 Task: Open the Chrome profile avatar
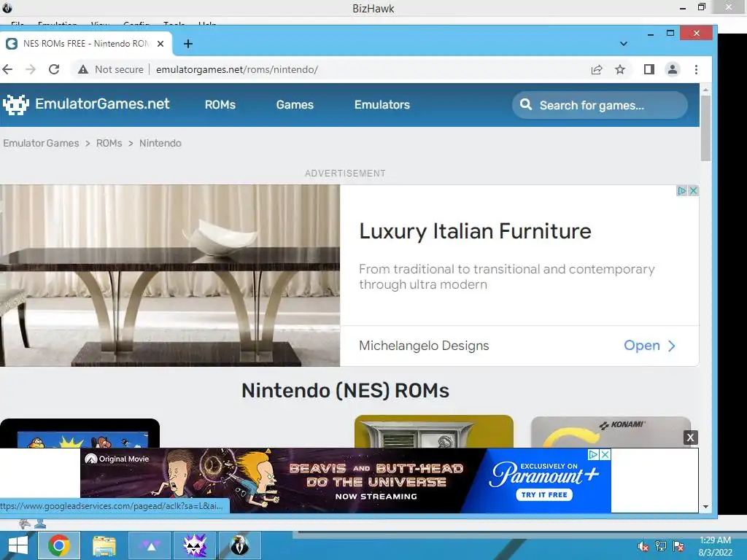[672, 69]
